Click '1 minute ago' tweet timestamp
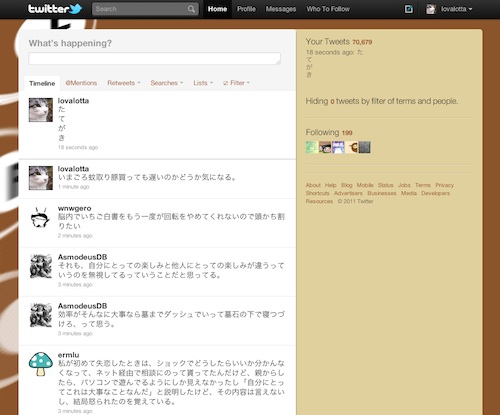The width and height of the screenshot is (500, 415). pos(74,187)
